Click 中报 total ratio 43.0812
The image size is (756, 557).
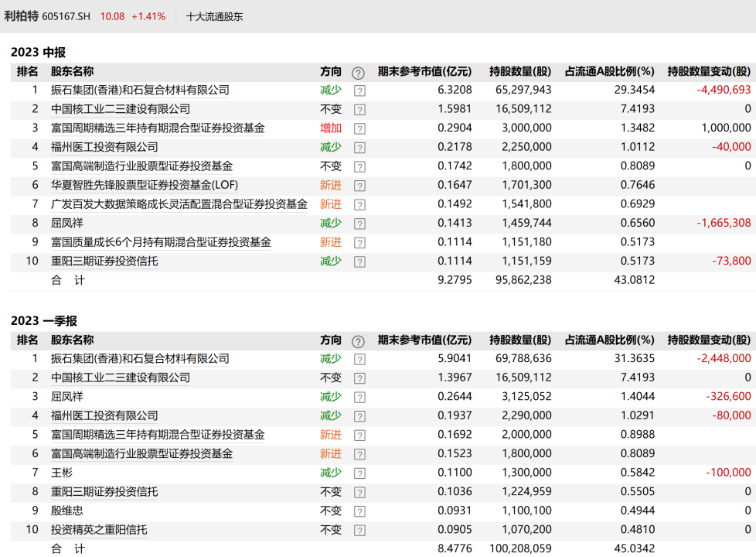click(635, 280)
